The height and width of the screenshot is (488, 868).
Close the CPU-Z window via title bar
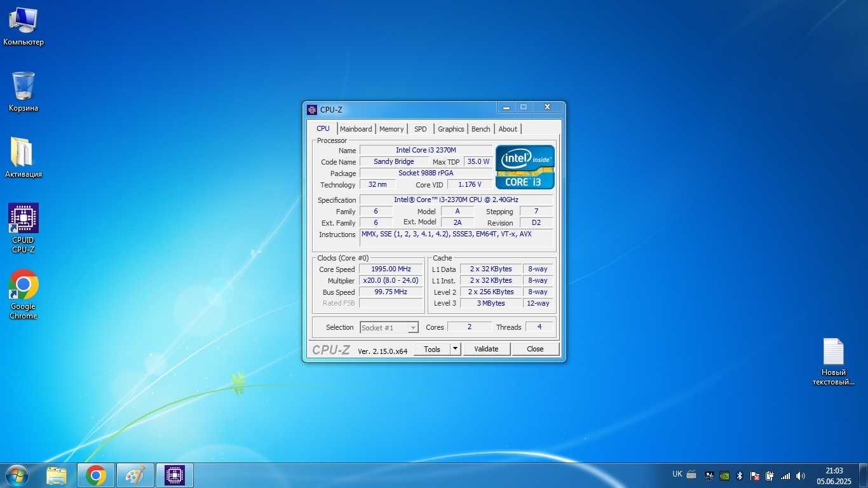point(547,107)
